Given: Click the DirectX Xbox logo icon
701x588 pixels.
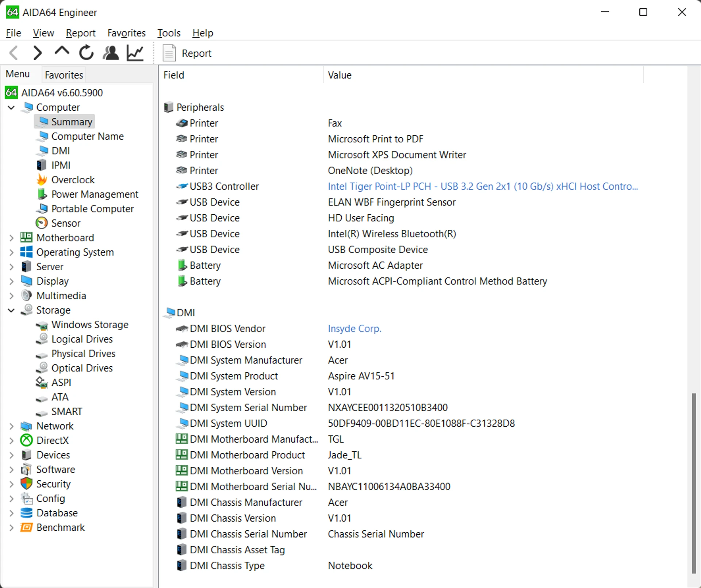Looking at the screenshot, I should [26, 440].
